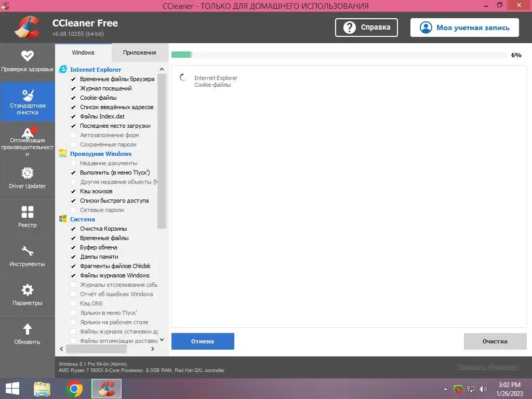This screenshot has width=532, height=399.
Task: Click the horizontal scrollbar thumb
Action: tap(96, 349)
